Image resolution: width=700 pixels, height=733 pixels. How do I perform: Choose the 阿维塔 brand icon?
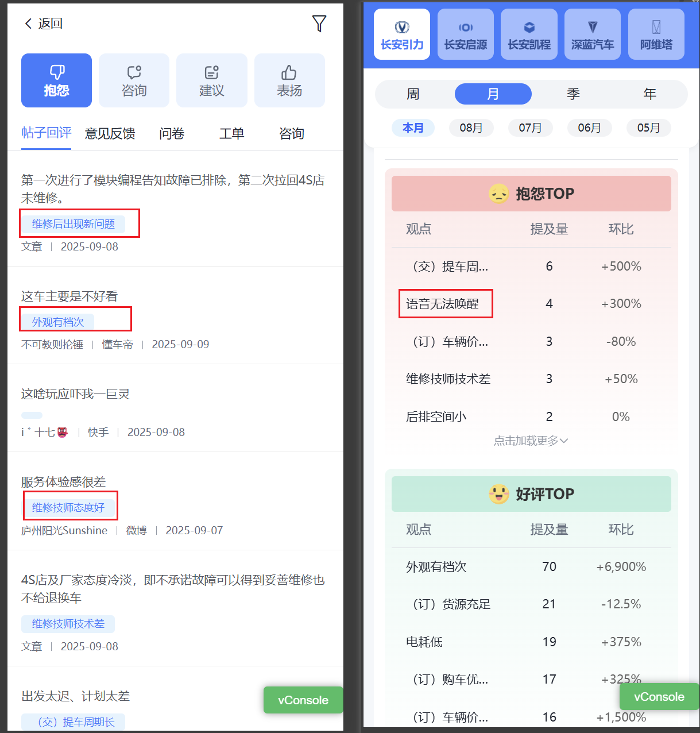(x=656, y=34)
